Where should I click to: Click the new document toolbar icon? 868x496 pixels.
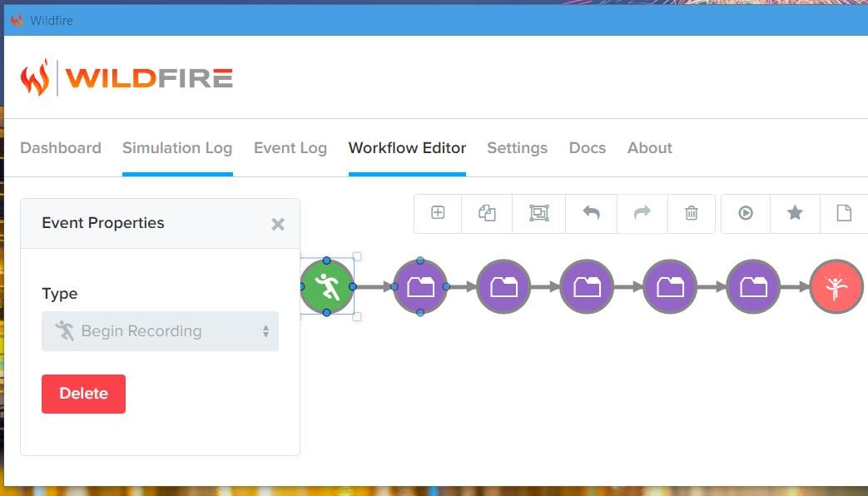pos(844,213)
